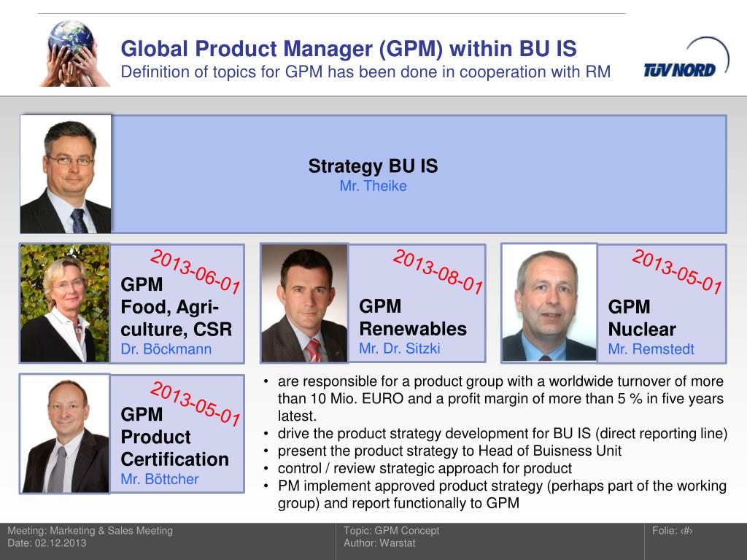Click the red date '2013-08-01'
This screenshot has width=747, height=560.
[438, 271]
